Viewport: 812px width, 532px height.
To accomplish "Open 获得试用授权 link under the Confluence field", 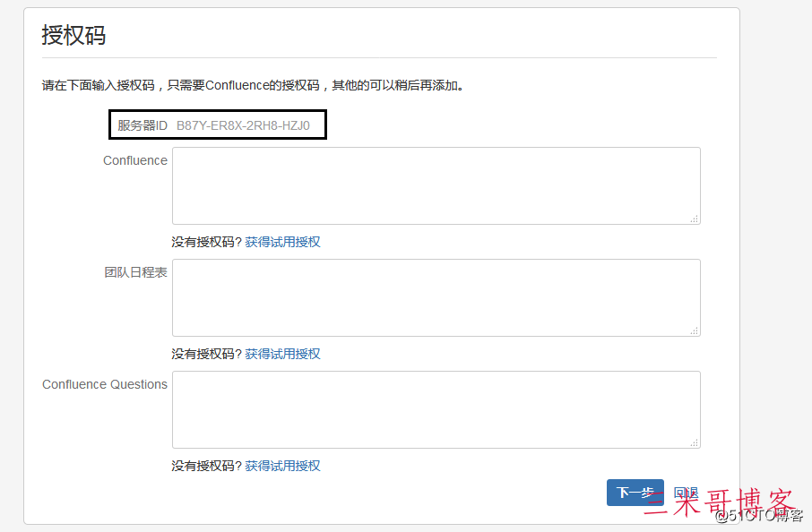I will coord(282,242).
